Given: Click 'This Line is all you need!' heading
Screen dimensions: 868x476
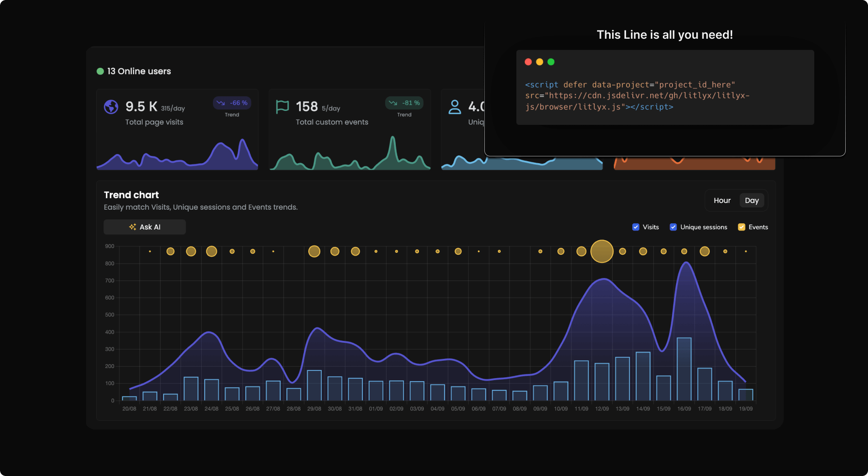Looking at the screenshot, I should (665, 35).
